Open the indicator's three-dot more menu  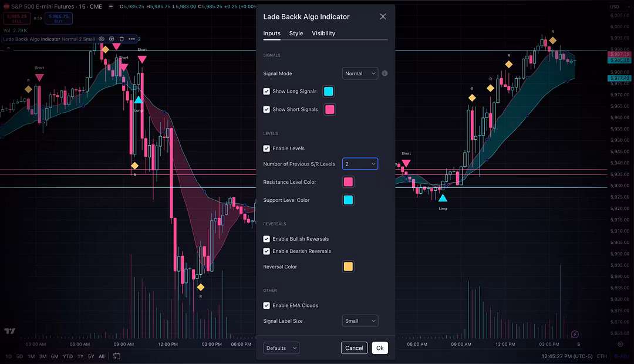131,39
